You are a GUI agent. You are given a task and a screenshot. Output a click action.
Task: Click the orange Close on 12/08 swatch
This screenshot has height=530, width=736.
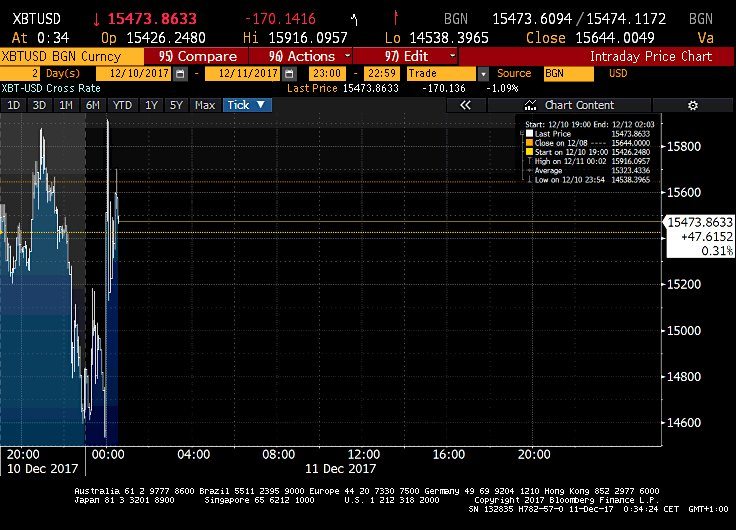(529, 143)
